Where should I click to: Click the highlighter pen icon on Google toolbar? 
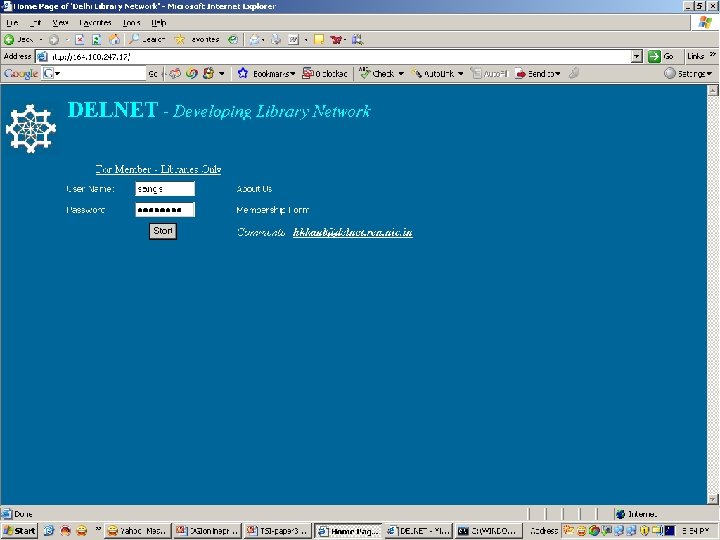pyautogui.click(x=573, y=73)
